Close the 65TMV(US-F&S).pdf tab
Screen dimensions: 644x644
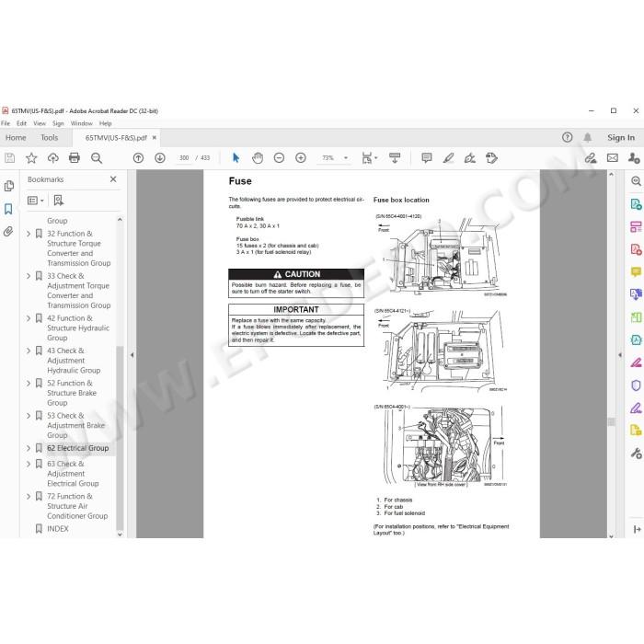point(155,138)
